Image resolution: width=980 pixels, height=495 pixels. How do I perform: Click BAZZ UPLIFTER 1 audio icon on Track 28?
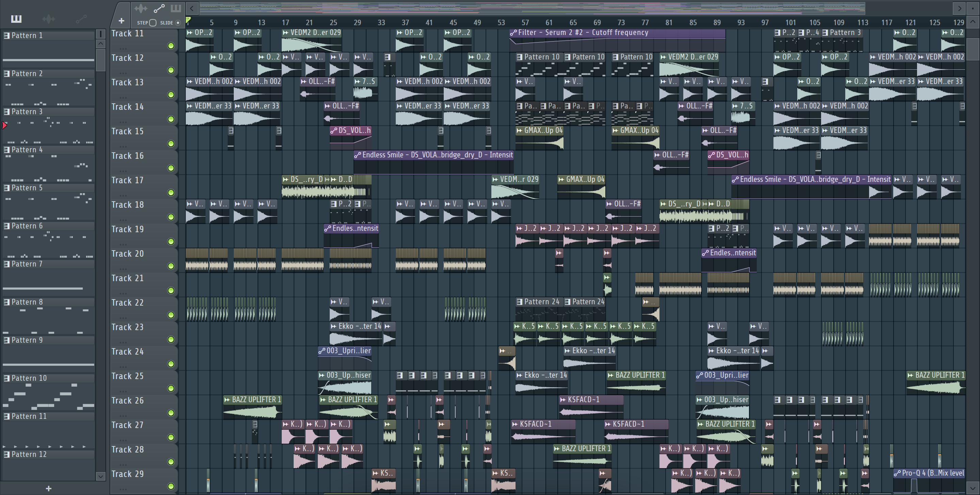(x=557, y=449)
